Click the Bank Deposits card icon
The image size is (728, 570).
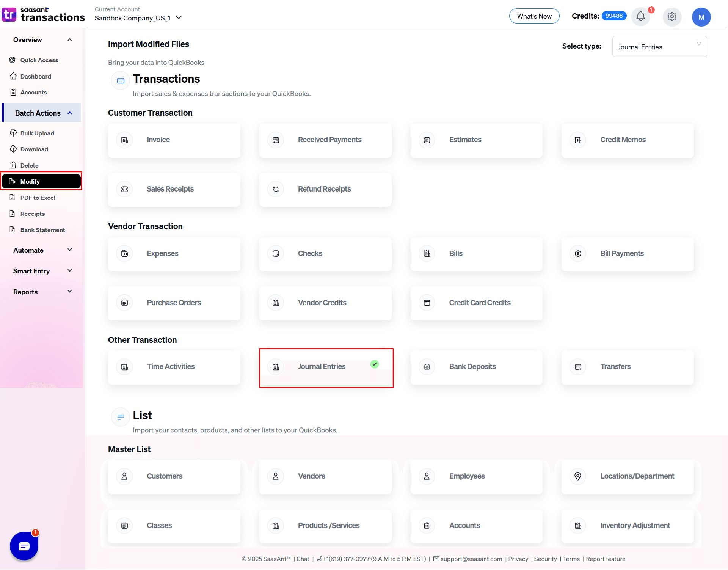(x=427, y=367)
